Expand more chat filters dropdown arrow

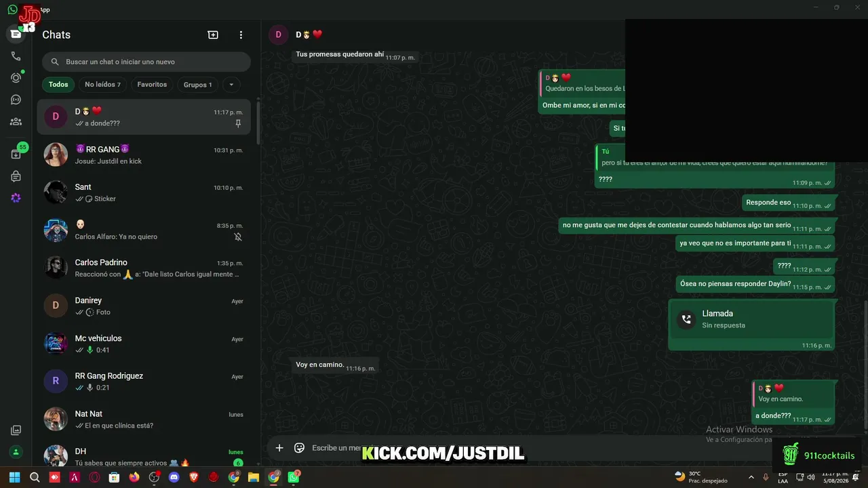coord(231,85)
